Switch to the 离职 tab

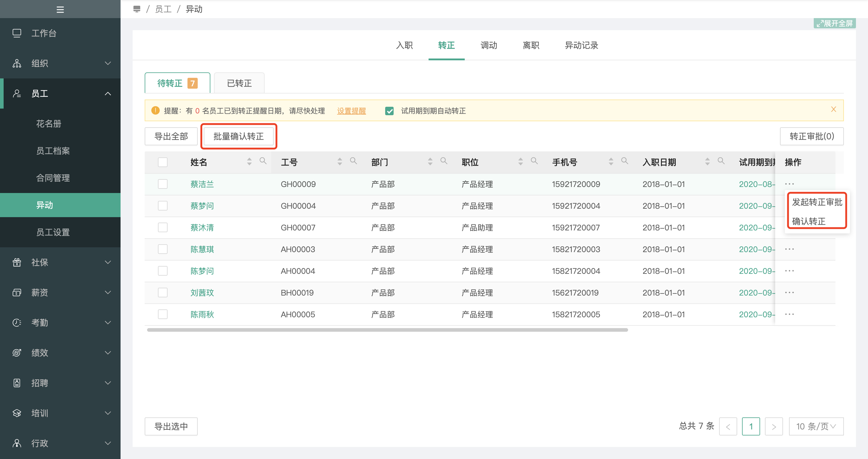click(531, 45)
